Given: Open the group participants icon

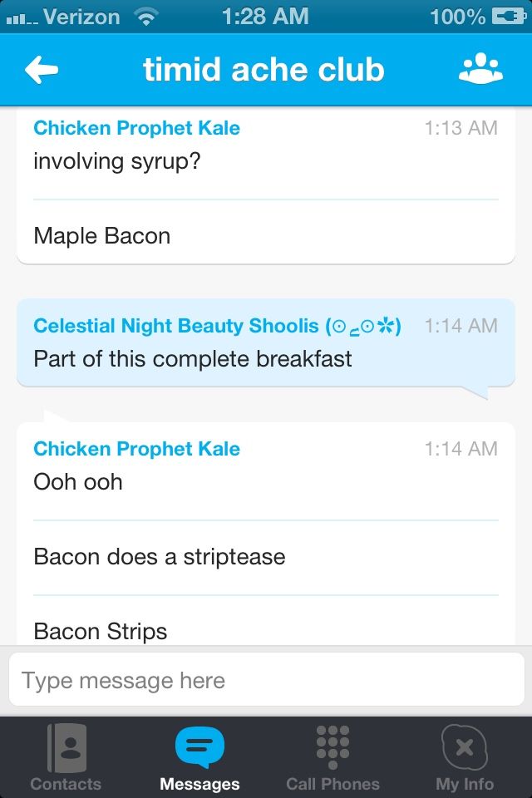Looking at the screenshot, I should 480,70.
